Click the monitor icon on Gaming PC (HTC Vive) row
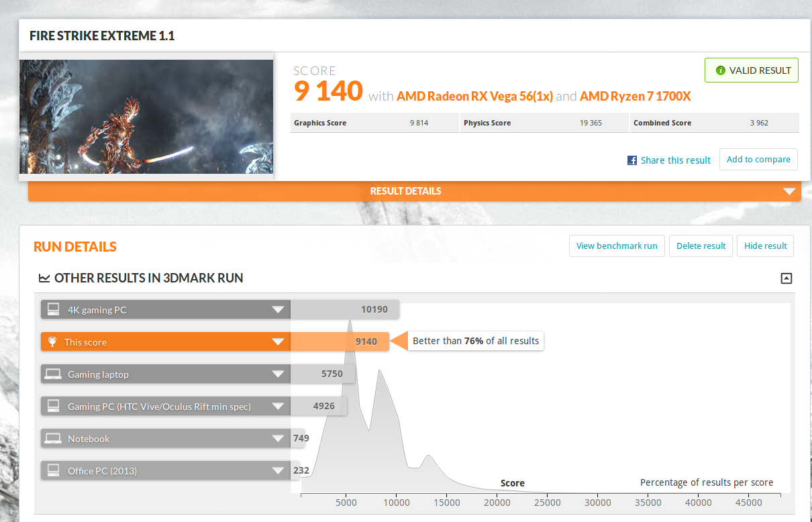Image resolution: width=812 pixels, height=522 pixels. click(x=53, y=407)
